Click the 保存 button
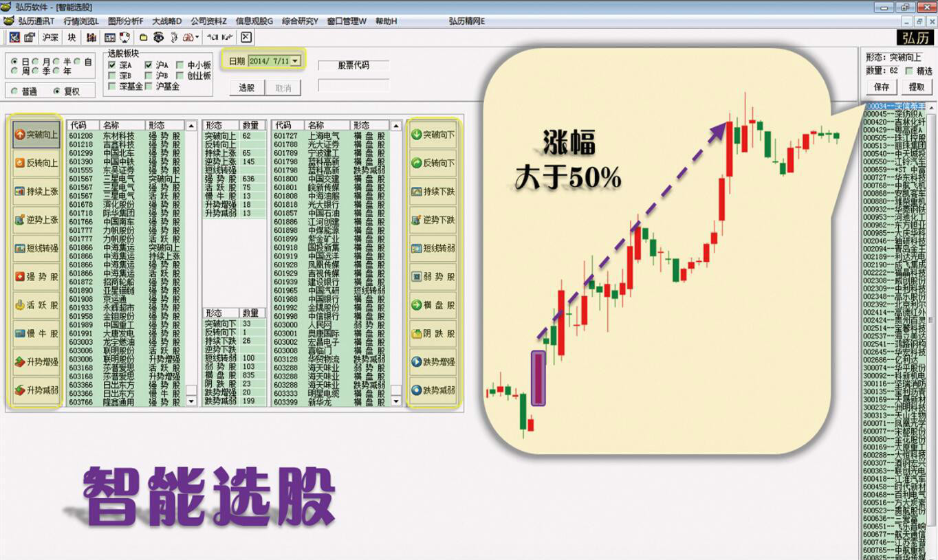Screen dimensions: 938x560 click(x=882, y=87)
